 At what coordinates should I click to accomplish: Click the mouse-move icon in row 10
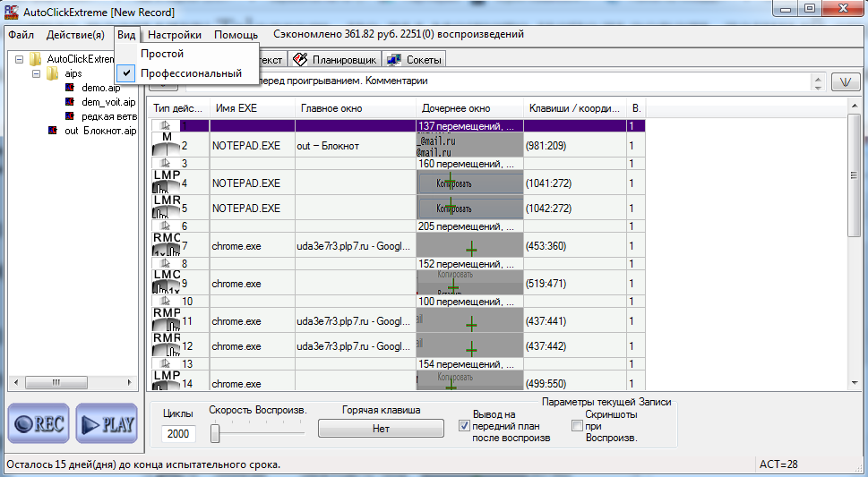166,301
